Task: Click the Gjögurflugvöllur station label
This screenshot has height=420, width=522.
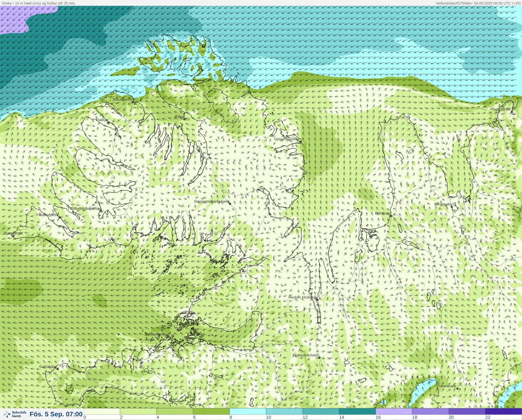Action: coord(286,139)
